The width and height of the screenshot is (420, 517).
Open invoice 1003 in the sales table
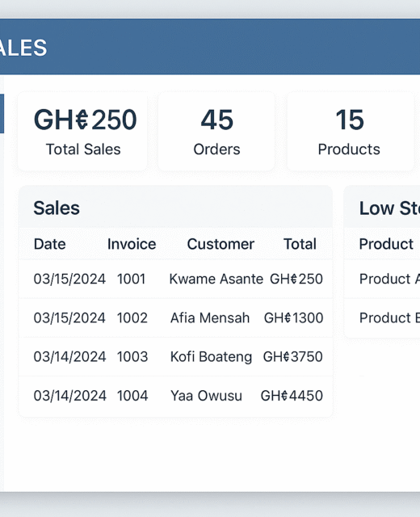click(132, 357)
